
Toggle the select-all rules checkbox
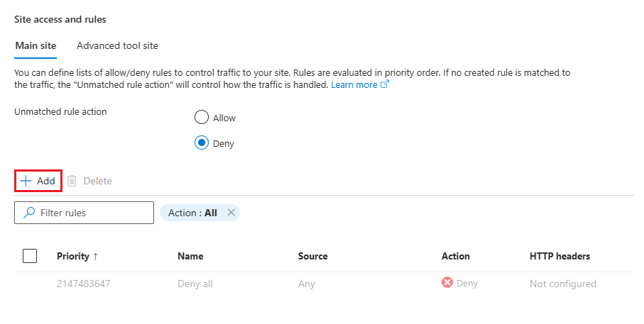(30, 256)
